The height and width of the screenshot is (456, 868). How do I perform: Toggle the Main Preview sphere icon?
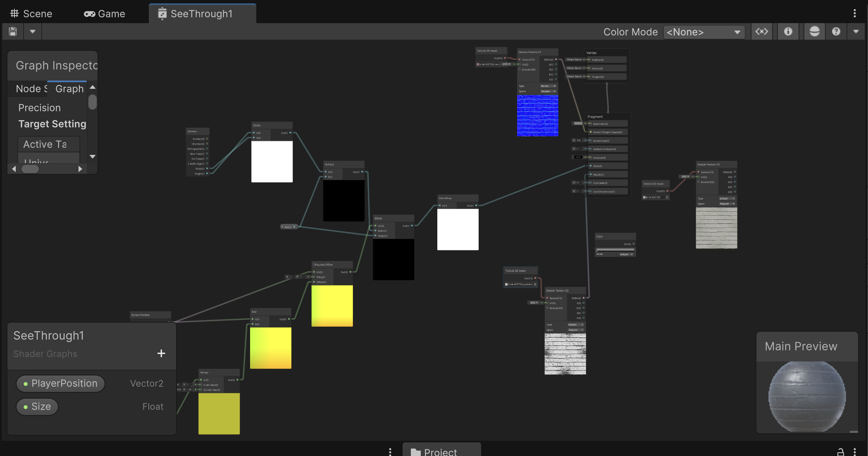click(x=814, y=31)
